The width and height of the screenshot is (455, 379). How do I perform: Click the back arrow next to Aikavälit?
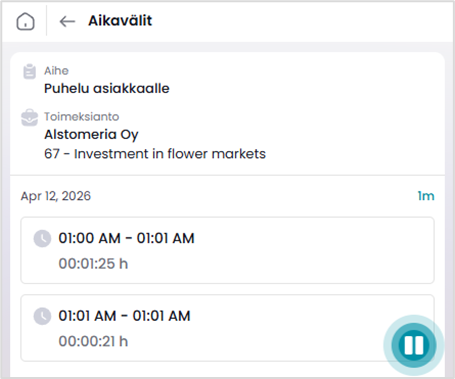click(x=67, y=22)
